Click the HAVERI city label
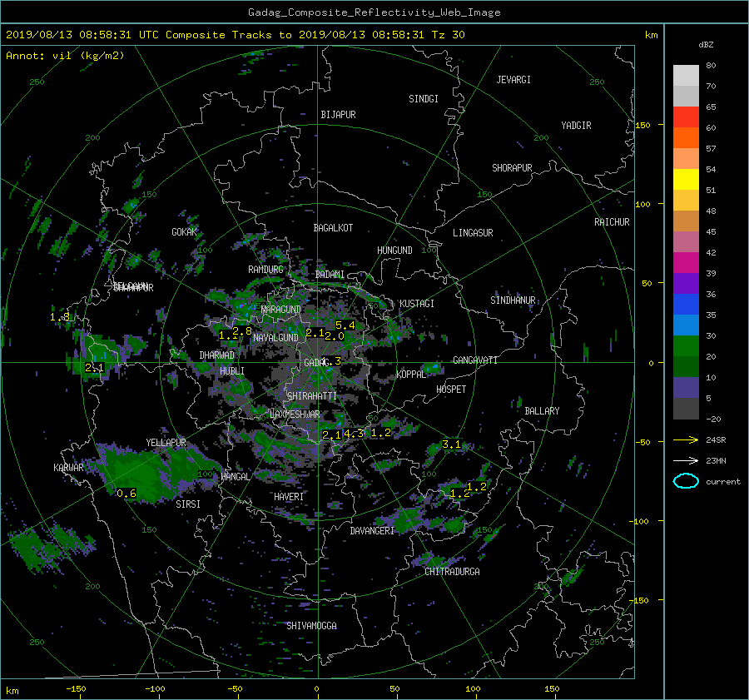The image size is (749, 700). (x=289, y=497)
